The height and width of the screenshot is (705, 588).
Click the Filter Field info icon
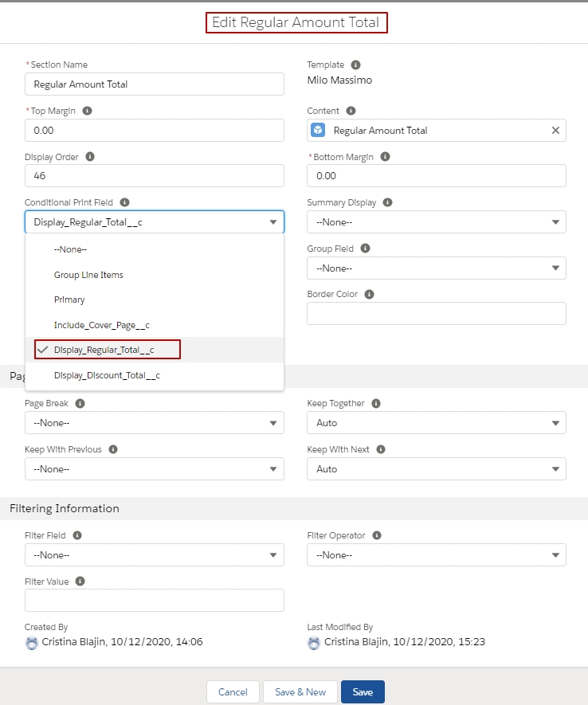click(x=77, y=535)
